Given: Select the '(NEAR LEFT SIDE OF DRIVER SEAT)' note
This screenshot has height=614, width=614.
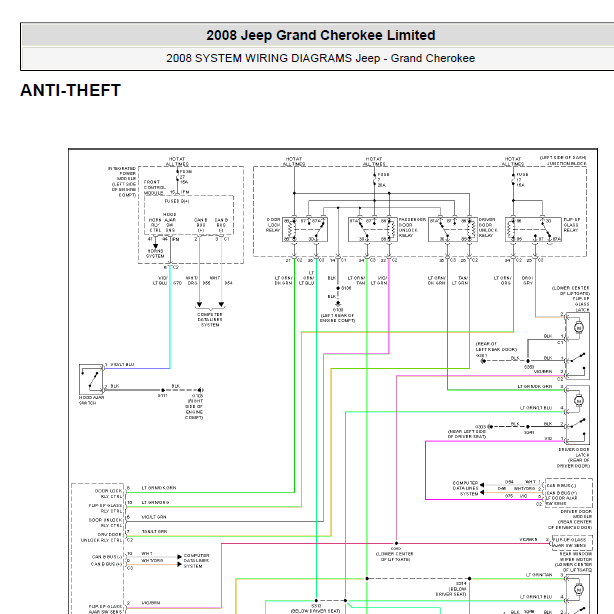Looking at the screenshot, I should coord(467,434).
